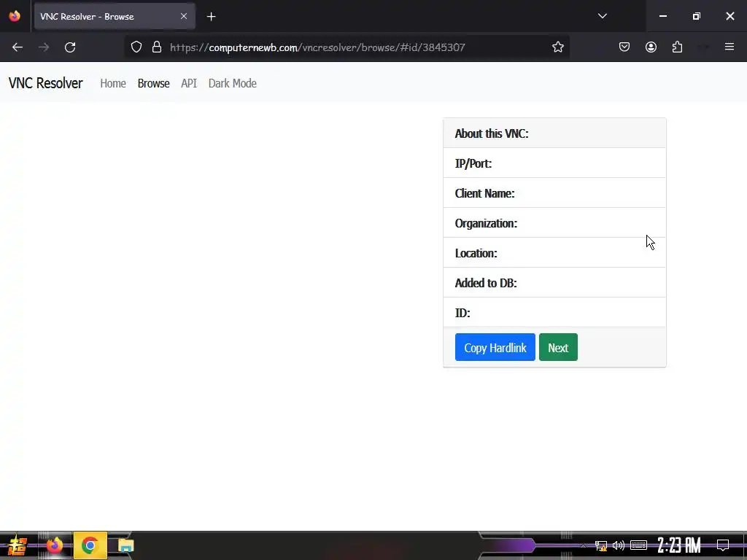This screenshot has width=747, height=560.
Task: Open the extensions puzzle-piece icon
Action: (678, 47)
